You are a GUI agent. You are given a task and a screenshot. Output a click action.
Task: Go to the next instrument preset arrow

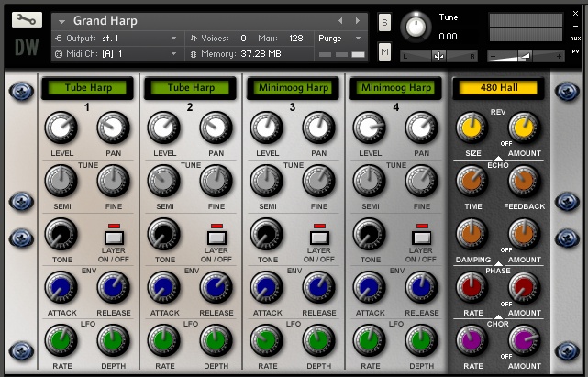[x=359, y=21]
